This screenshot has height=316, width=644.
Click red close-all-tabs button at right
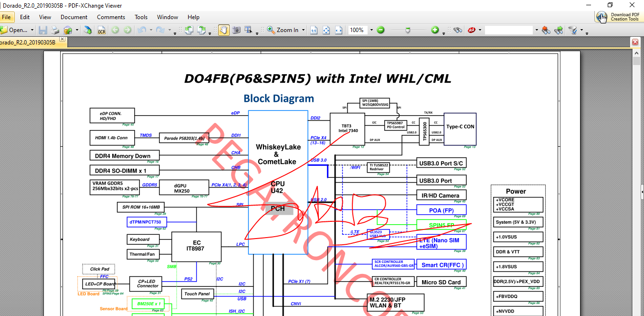[635, 43]
